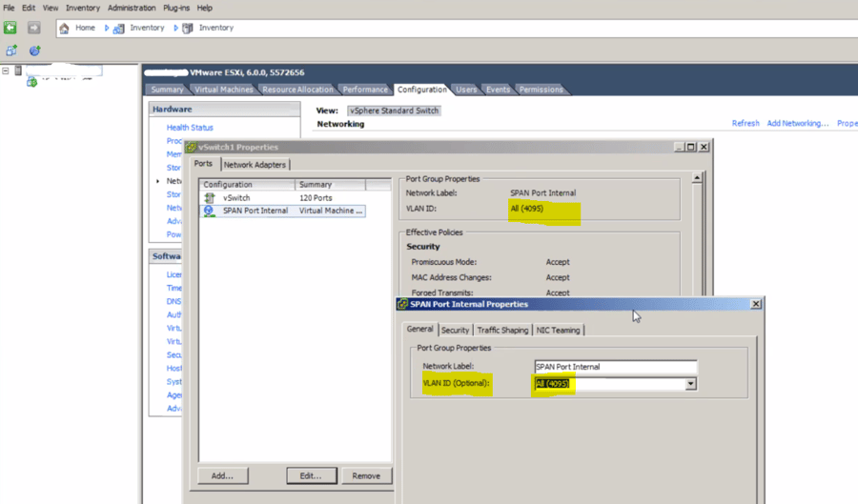Click the Remove button

[x=366, y=475]
